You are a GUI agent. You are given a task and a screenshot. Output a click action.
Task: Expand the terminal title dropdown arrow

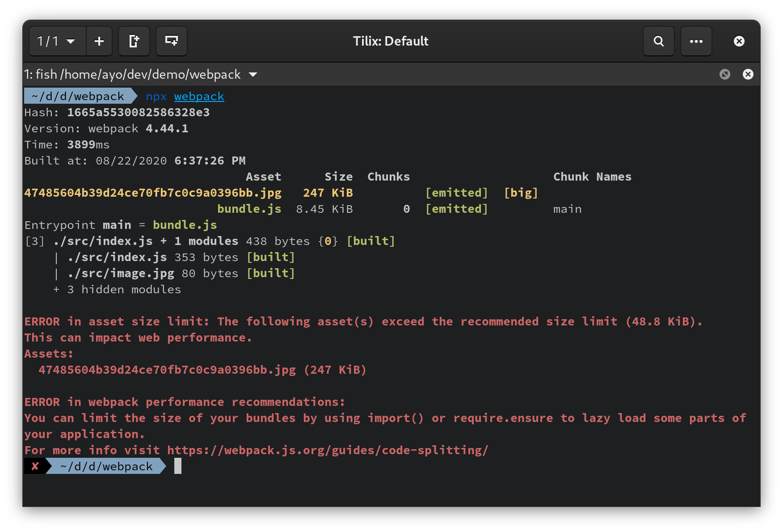253,74
